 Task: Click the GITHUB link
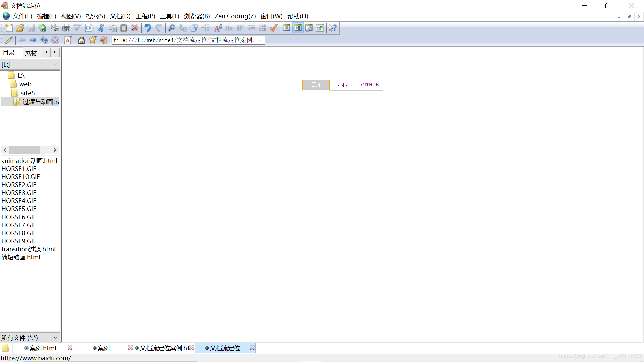[370, 85]
